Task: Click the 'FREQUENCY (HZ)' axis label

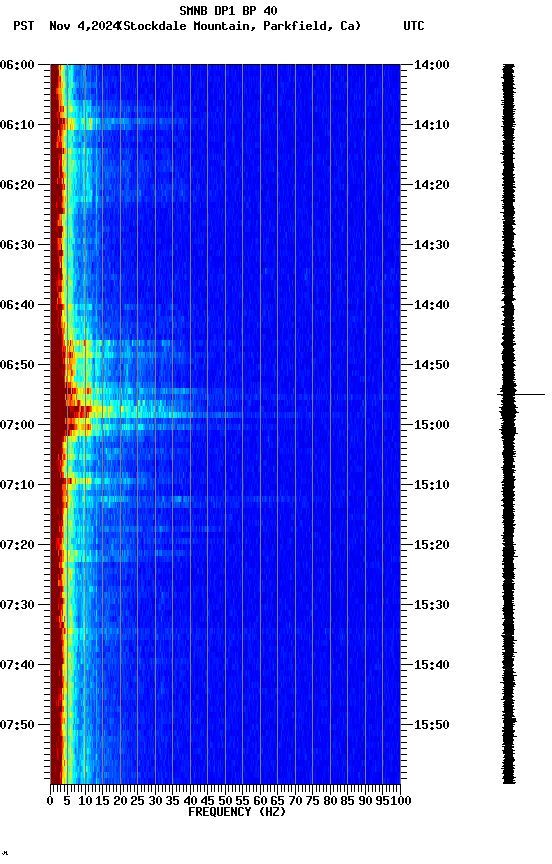Action: (x=237, y=812)
